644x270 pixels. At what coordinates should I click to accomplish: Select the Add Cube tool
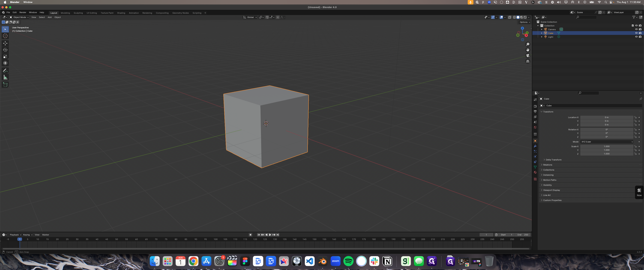pyautogui.click(x=5, y=85)
